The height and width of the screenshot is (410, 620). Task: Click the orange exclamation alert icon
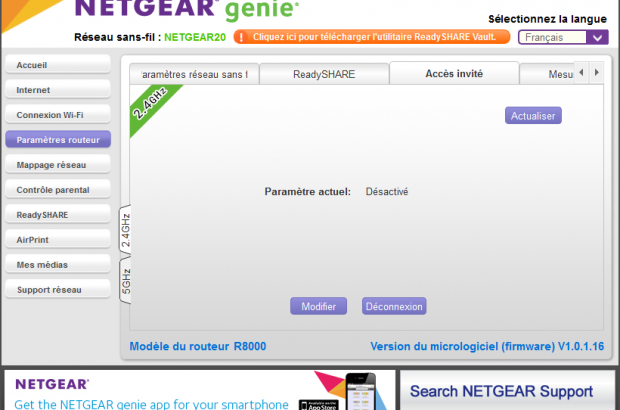pos(242,37)
